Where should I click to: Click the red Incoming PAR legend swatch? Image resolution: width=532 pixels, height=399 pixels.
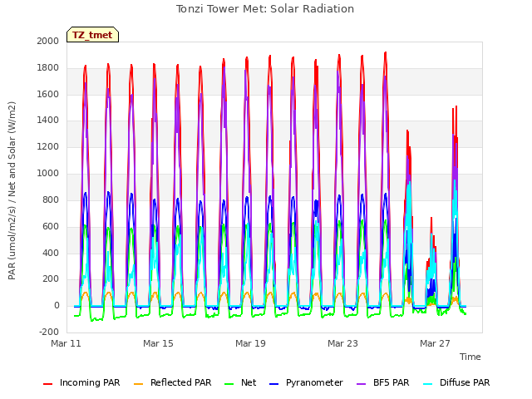48,384
